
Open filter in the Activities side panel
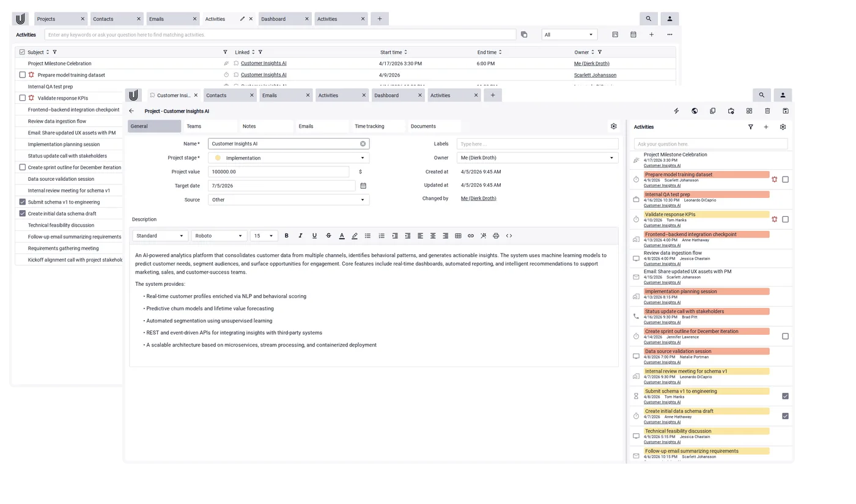click(750, 127)
